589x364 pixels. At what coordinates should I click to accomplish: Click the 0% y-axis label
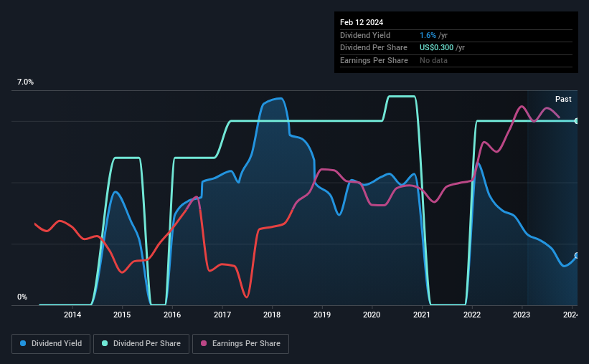(x=22, y=297)
